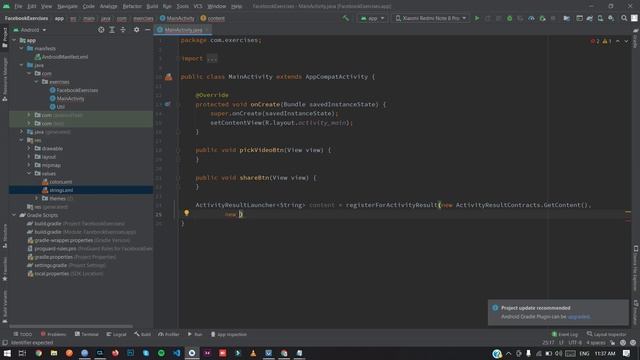Image resolution: width=640 pixels, height=360 pixels.
Task: Open project panel settings gear
Action: [136, 30]
